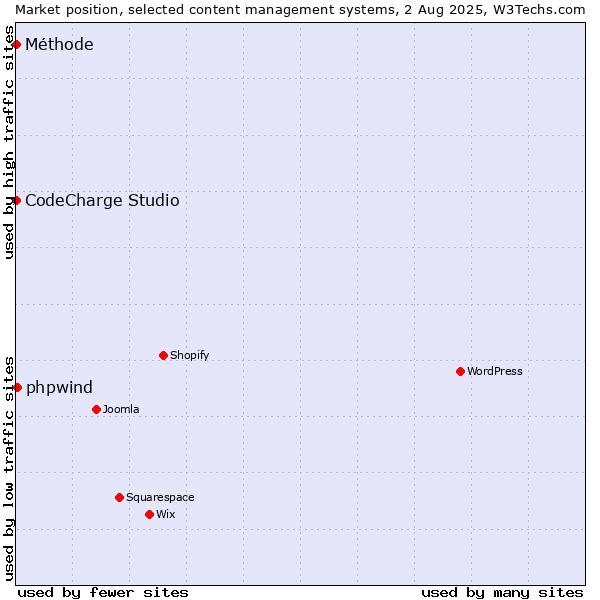Select the Méthode label text
Viewport: 600px width, 600px height.
[x=59, y=44]
